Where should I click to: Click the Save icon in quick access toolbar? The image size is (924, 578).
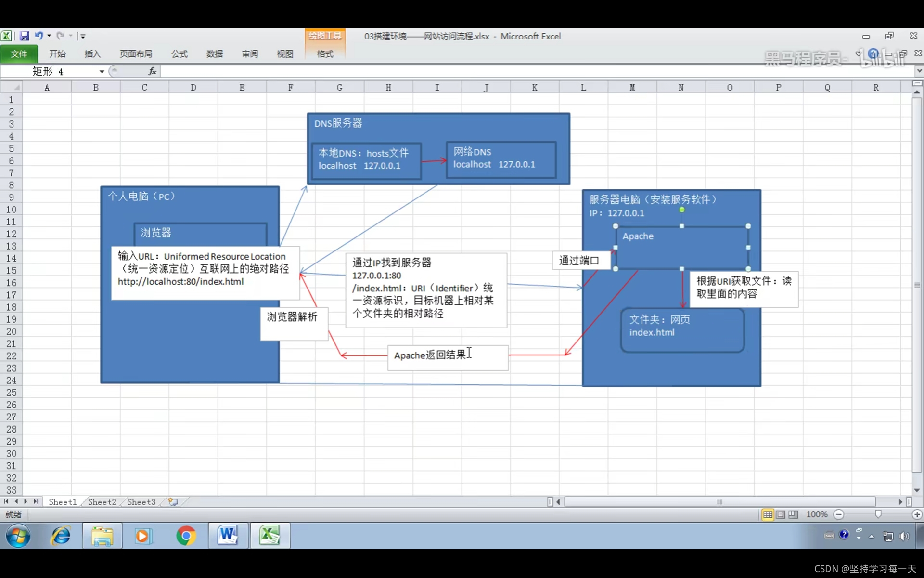pyautogui.click(x=24, y=36)
